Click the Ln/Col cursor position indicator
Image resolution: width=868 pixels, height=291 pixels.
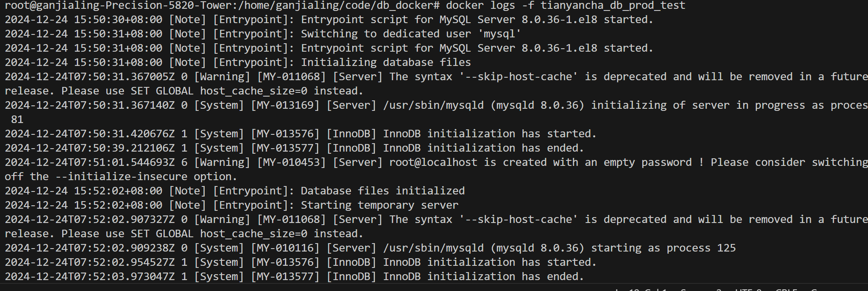click(x=641, y=289)
